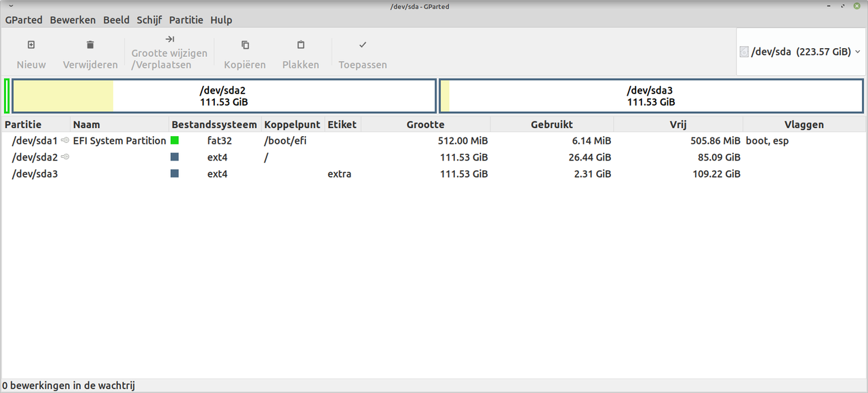This screenshot has height=393, width=868.
Task: Click the window menu arrow in title bar
Action: click(x=11, y=6)
